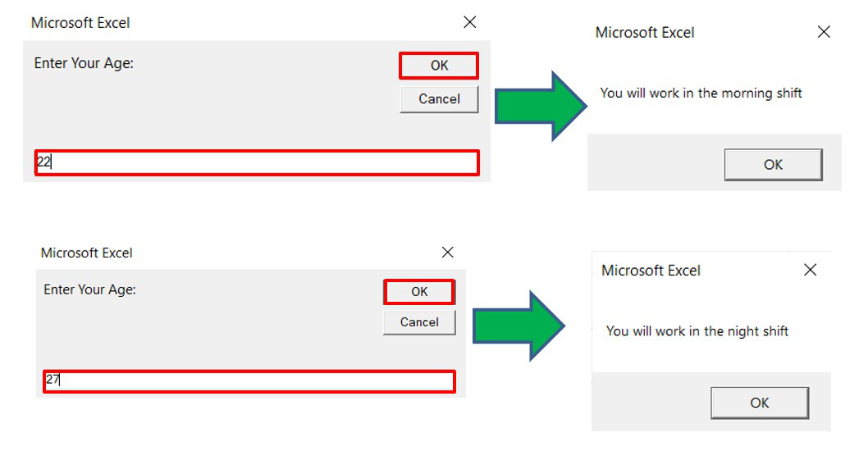Click OK in the dialog with age 22
This screenshot has width=868, height=451.
[x=438, y=66]
